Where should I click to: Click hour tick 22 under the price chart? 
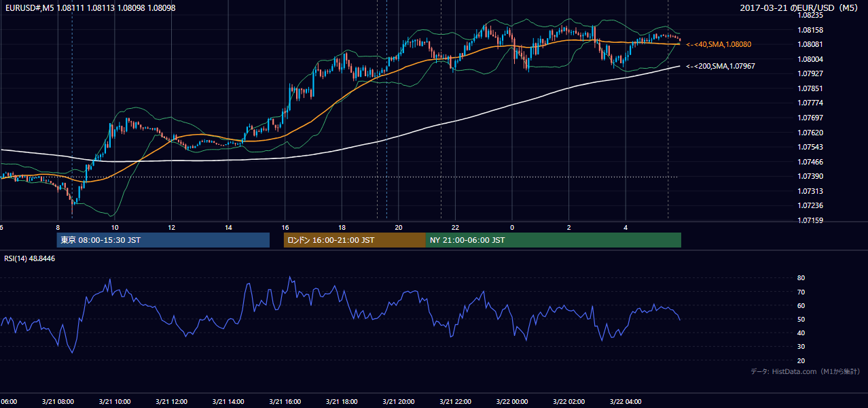[x=456, y=227]
